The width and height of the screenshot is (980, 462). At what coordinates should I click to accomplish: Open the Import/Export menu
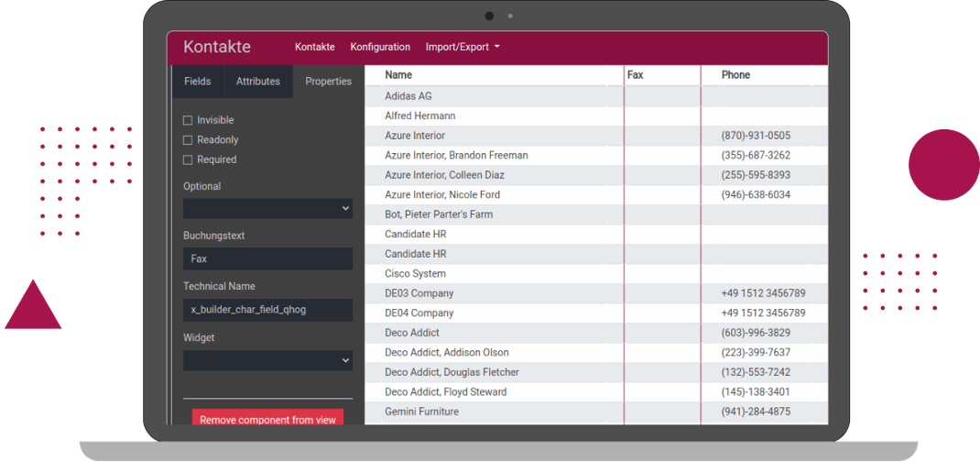463,47
